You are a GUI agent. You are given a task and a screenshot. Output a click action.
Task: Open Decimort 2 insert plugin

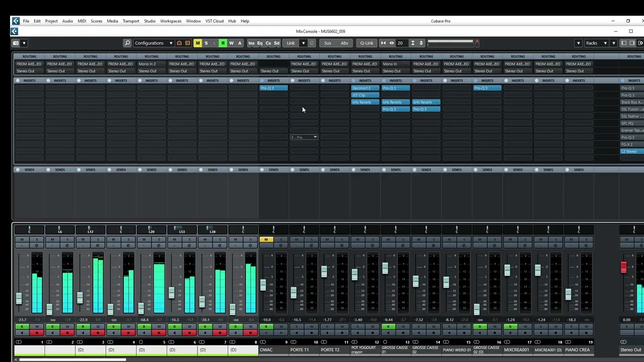coord(365,88)
